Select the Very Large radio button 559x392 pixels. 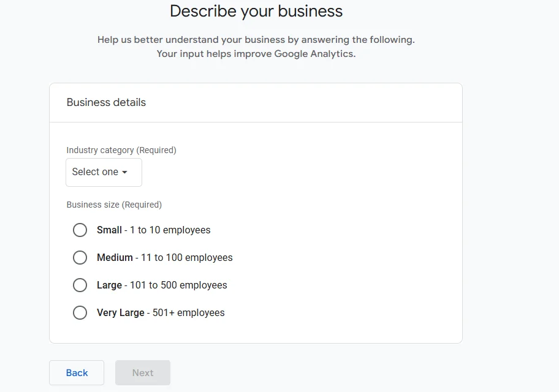pos(80,313)
